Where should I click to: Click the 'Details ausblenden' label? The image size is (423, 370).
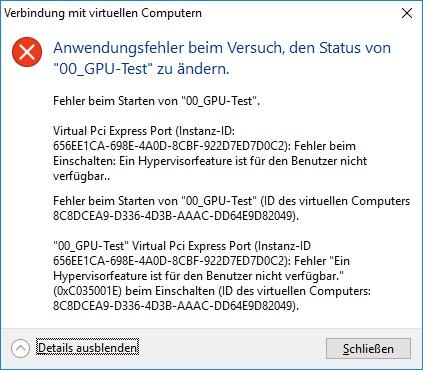tap(87, 348)
